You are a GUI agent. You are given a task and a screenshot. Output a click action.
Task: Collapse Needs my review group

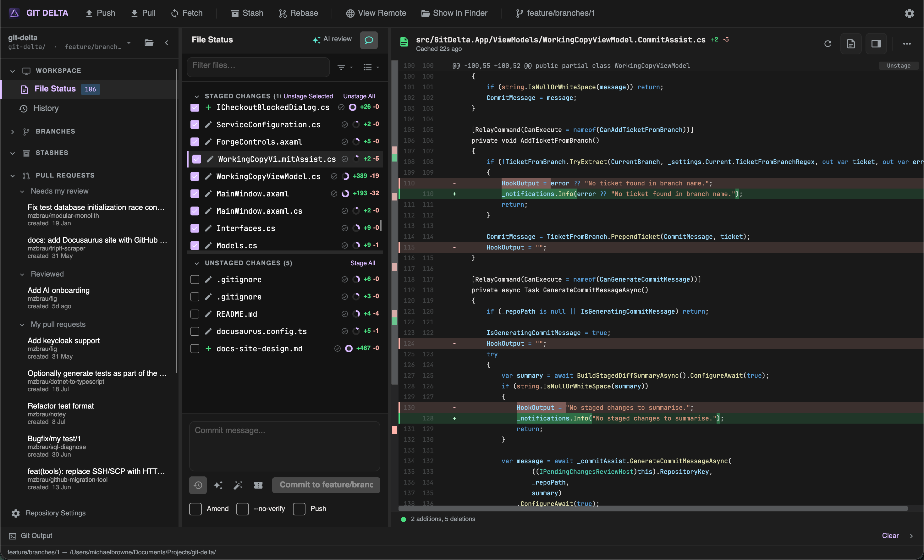point(22,191)
